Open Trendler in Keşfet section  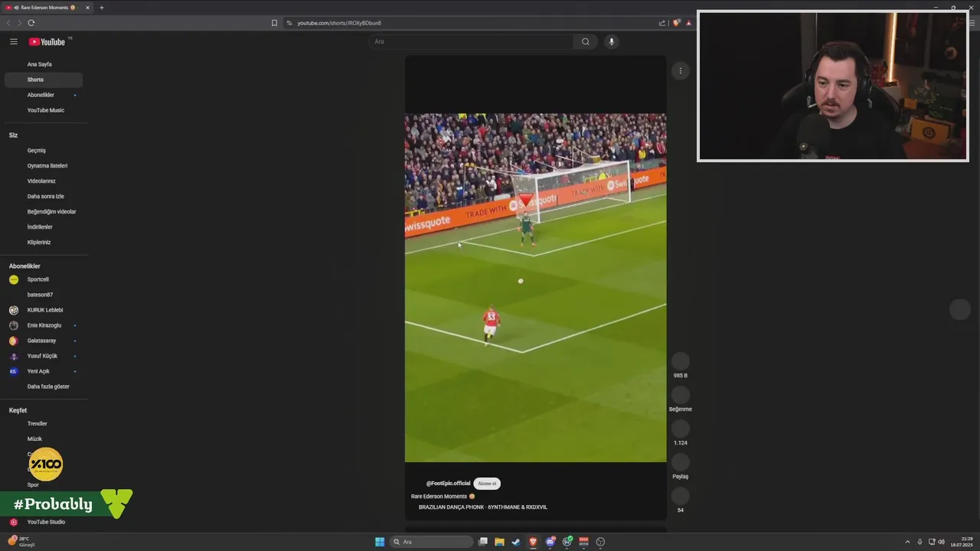pyautogui.click(x=38, y=424)
